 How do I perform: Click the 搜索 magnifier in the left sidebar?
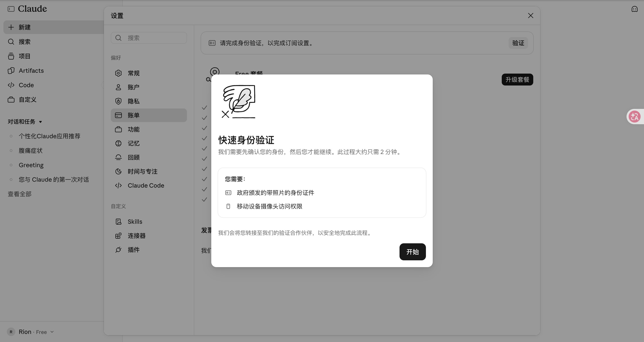click(11, 42)
